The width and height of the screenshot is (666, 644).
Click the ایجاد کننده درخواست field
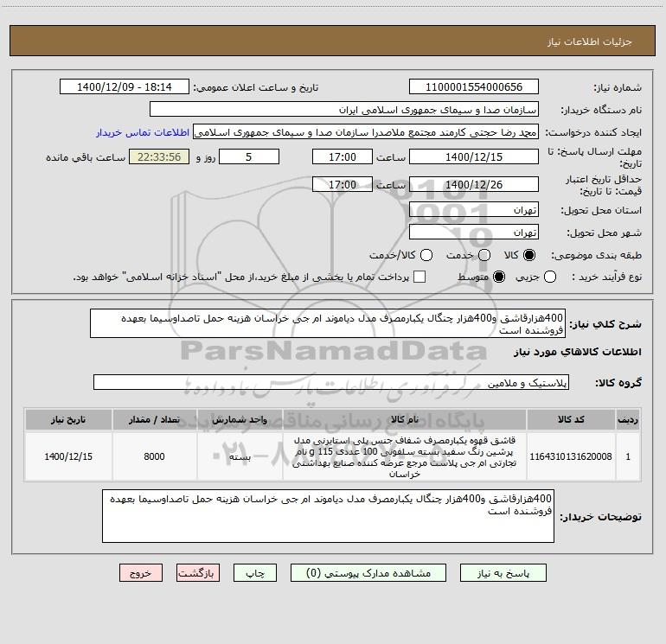[x=366, y=132]
